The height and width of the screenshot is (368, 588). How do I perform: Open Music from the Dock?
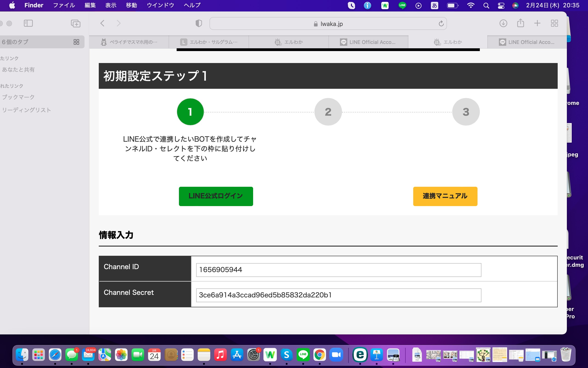coord(220,355)
